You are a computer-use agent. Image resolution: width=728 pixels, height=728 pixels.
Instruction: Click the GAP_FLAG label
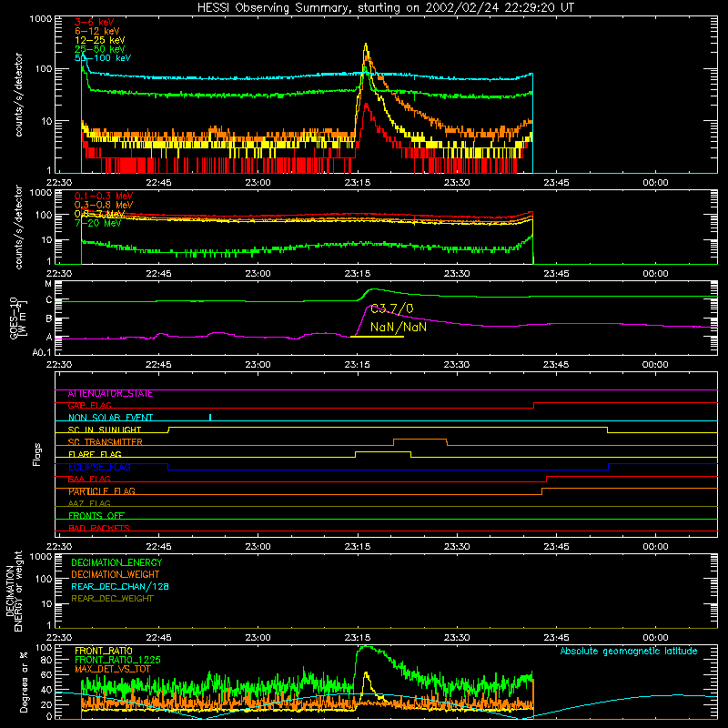[89, 406]
